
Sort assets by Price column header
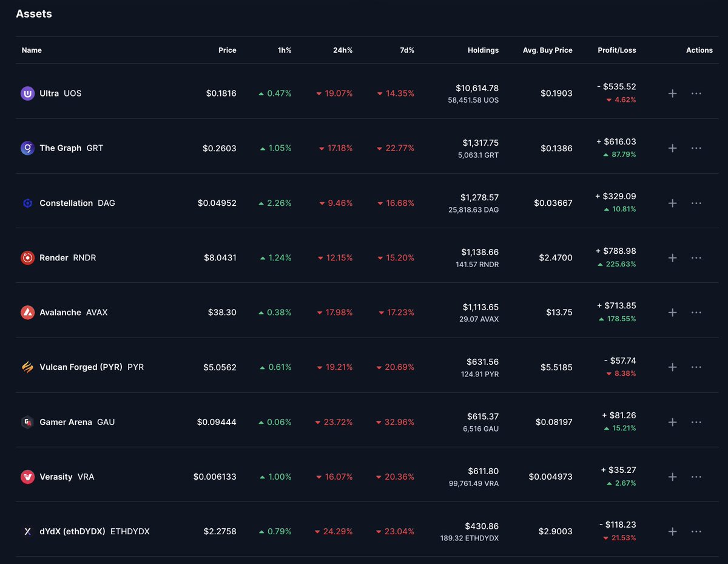tap(227, 50)
